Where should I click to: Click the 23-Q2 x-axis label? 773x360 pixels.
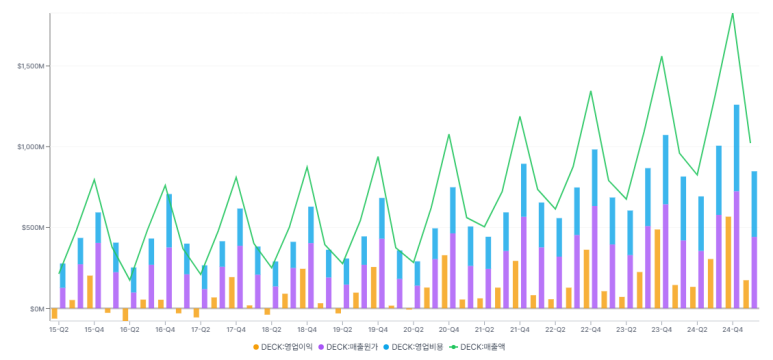coord(626,329)
